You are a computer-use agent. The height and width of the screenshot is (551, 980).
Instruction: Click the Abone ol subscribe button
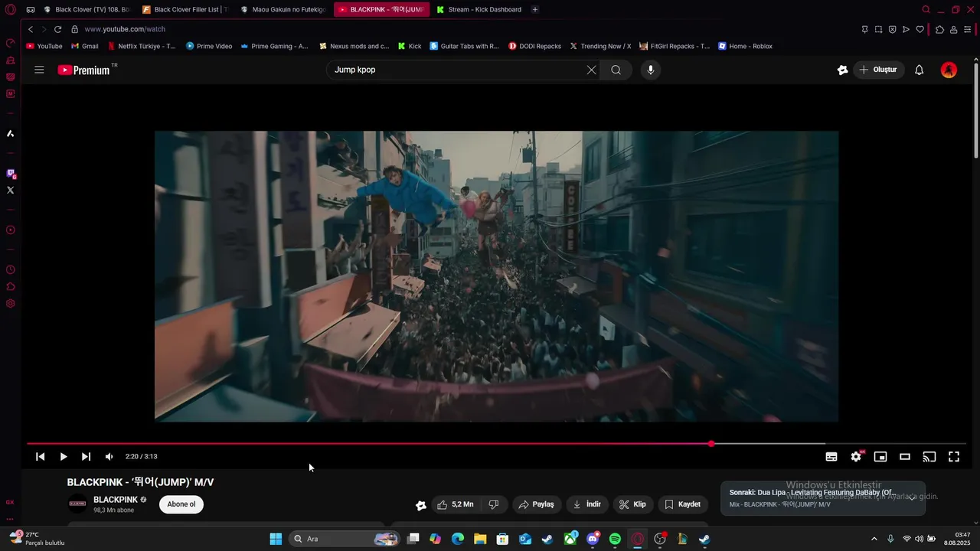coord(181,504)
